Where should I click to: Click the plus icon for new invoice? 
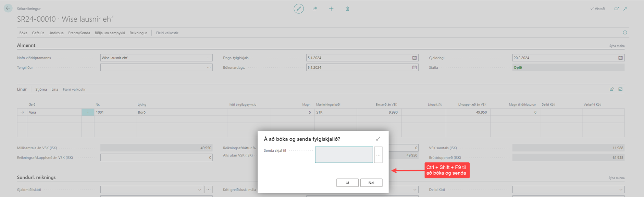pyautogui.click(x=331, y=9)
